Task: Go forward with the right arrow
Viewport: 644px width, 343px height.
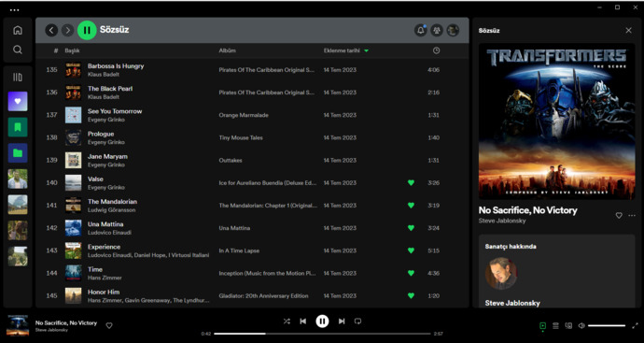Action: (68, 30)
